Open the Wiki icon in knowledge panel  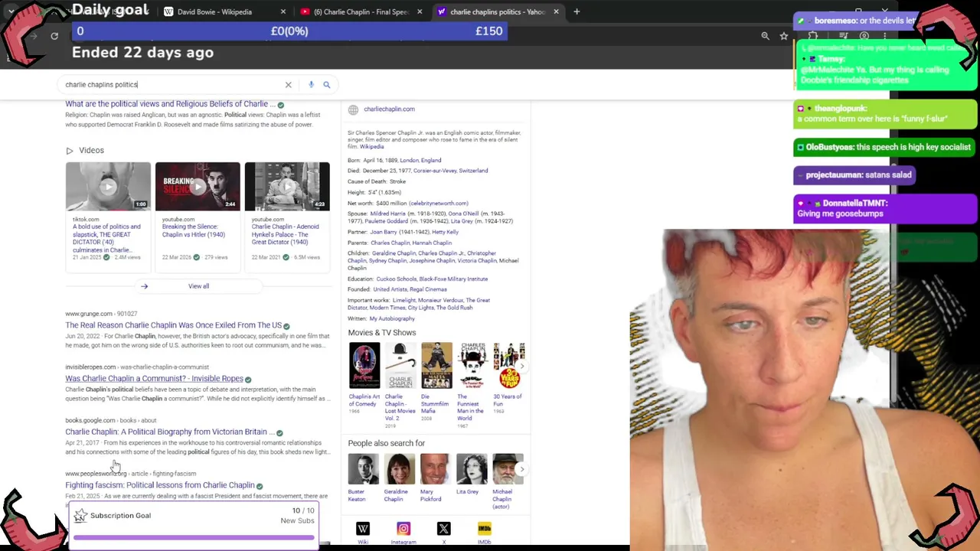click(x=363, y=529)
